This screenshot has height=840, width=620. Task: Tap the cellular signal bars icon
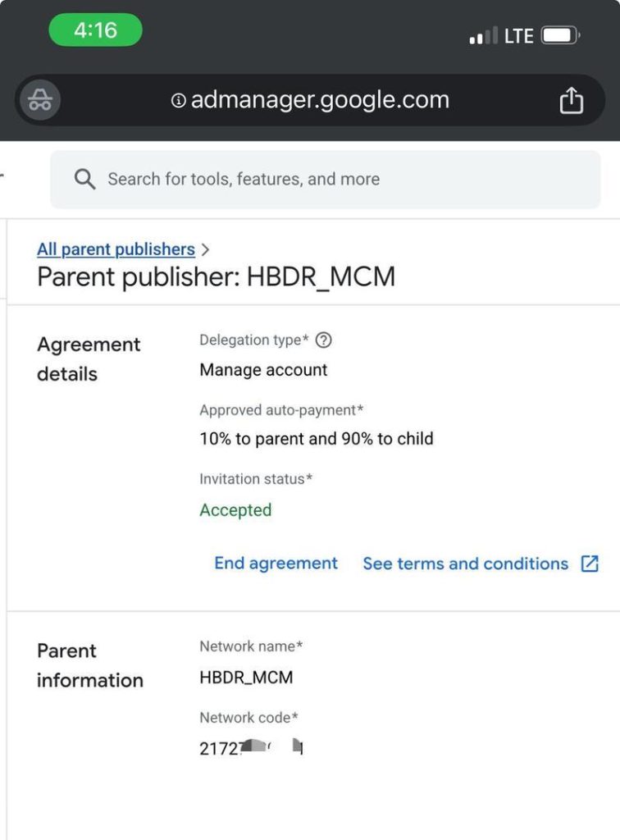(x=484, y=35)
